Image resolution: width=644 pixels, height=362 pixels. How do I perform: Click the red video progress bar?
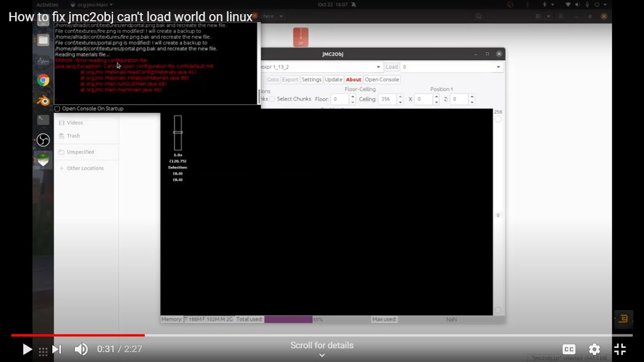click(x=78, y=335)
